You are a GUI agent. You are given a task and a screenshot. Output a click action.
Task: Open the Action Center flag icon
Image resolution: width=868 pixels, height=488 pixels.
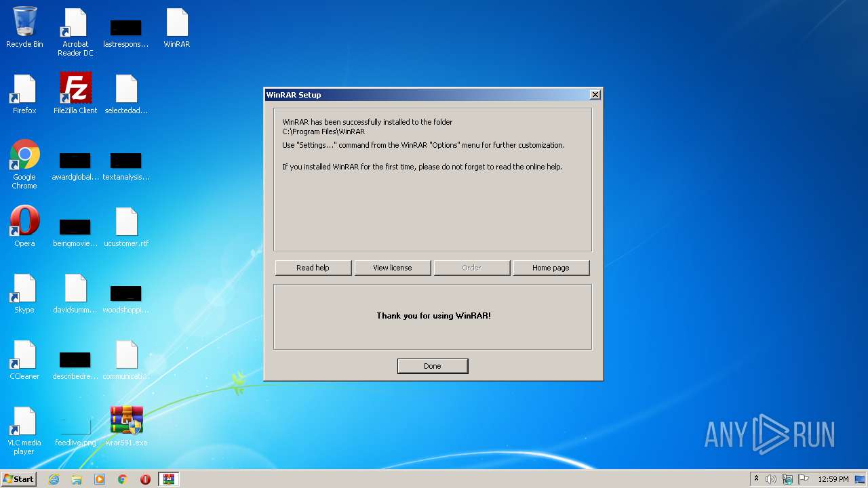[x=804, y=479]
